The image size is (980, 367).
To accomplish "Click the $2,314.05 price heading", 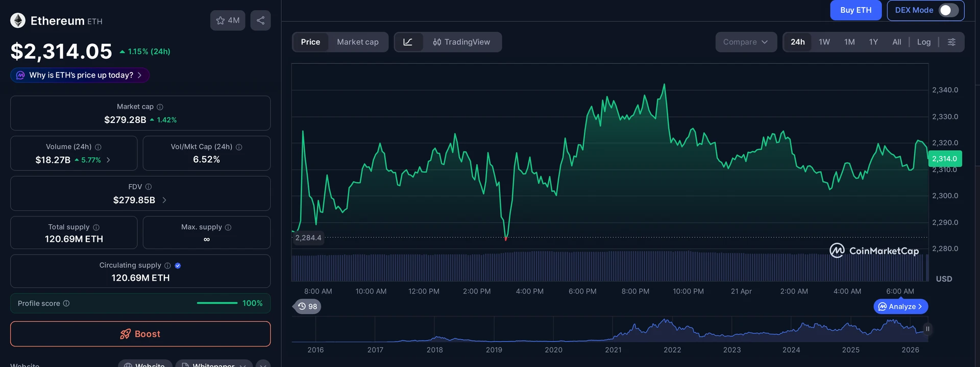I will (x=61, y=52).
